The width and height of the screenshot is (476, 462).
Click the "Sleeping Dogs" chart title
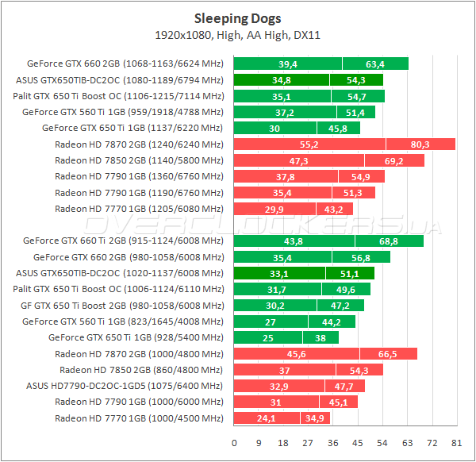237,18
